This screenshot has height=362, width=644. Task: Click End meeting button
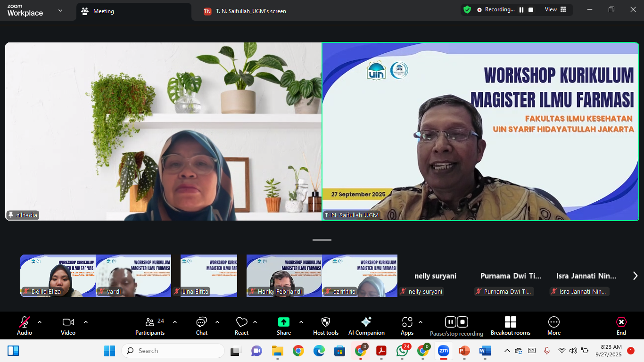[x=621, y=325]
